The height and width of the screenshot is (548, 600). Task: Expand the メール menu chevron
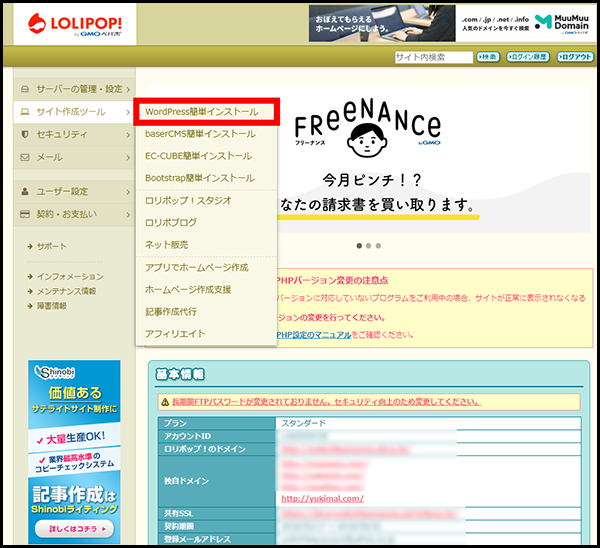point(127,157)
